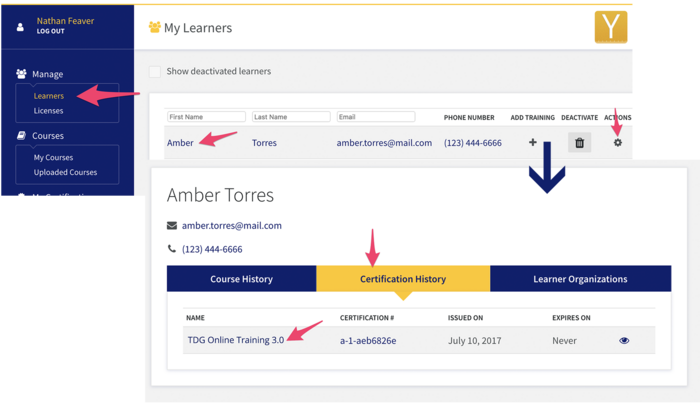Click the Nathan Feaver username
Viewport: 700px width, 415px height.
[x=65, y=21]
